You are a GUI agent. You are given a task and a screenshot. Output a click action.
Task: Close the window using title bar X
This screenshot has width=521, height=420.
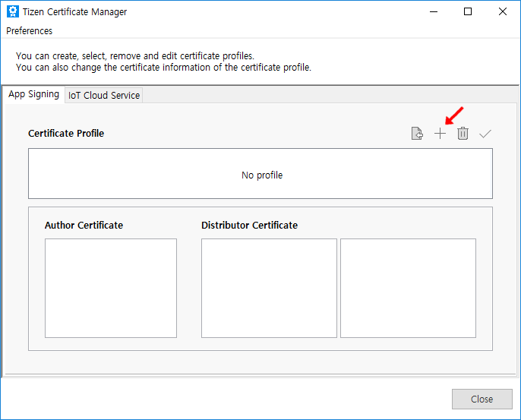(x=503, y=12)
